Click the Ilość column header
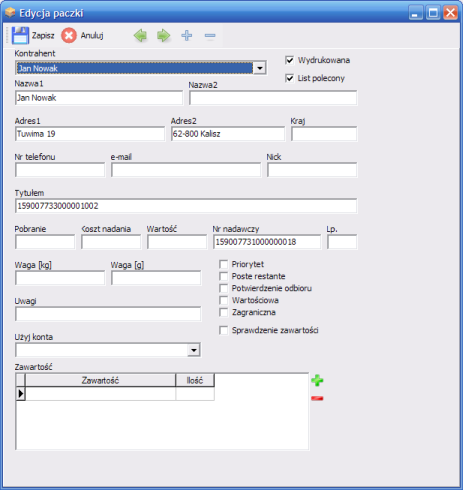The width and height of the screenshot is (463, 490). 195,380
